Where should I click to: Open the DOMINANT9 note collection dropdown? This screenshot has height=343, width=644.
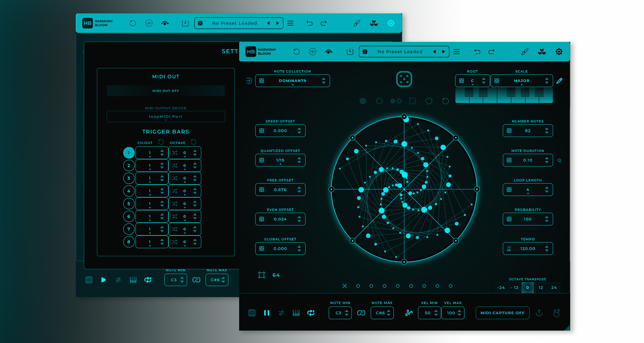pyautogui.click(x=292, y=80)
